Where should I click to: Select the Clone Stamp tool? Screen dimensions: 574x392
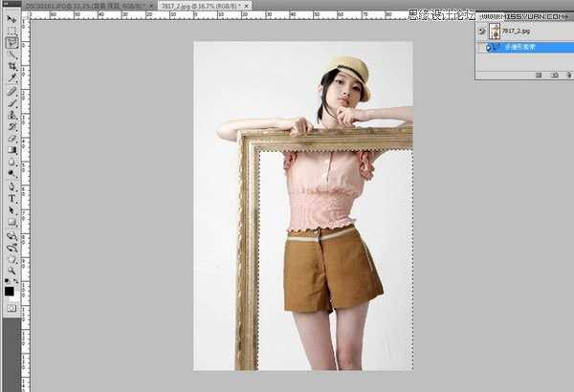point(11,115)
